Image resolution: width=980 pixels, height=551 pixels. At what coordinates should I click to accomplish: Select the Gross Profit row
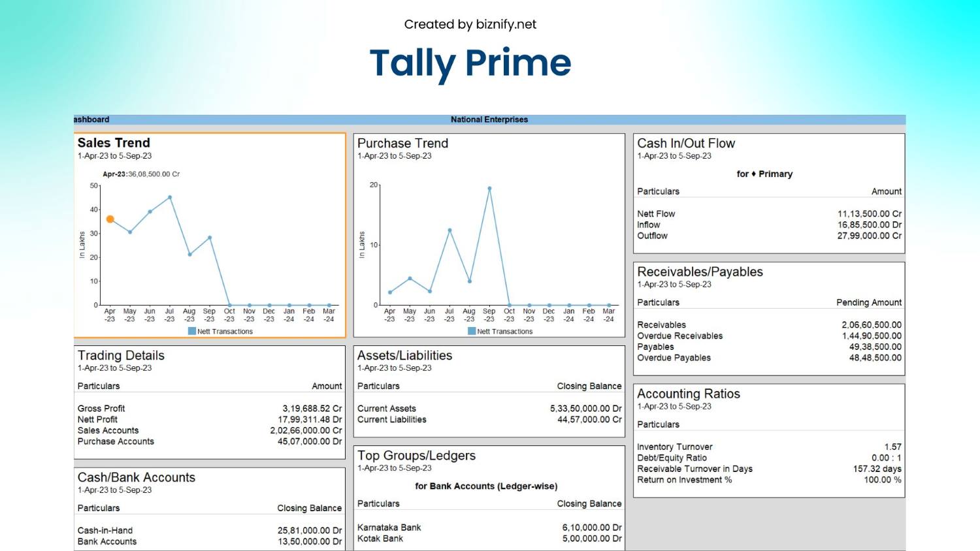(210, 409)
